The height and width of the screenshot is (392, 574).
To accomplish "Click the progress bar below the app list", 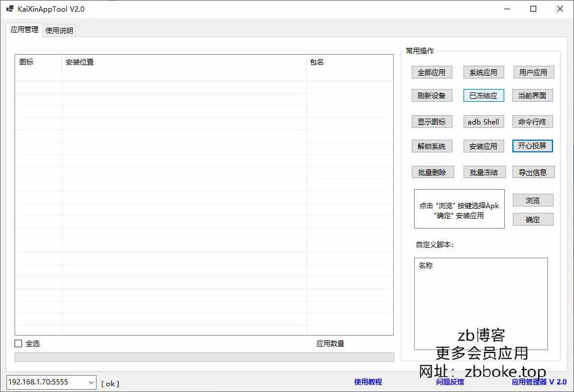I will click(x=204, y=357).
